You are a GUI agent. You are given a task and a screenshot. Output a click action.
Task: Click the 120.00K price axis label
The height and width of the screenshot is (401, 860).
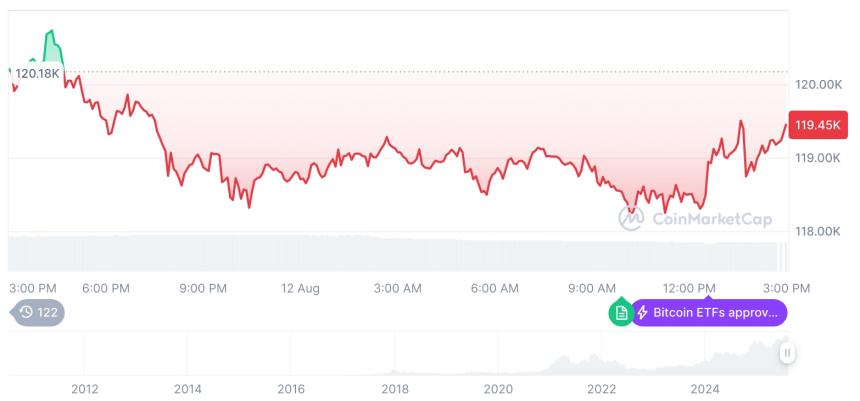click(817, 85)
